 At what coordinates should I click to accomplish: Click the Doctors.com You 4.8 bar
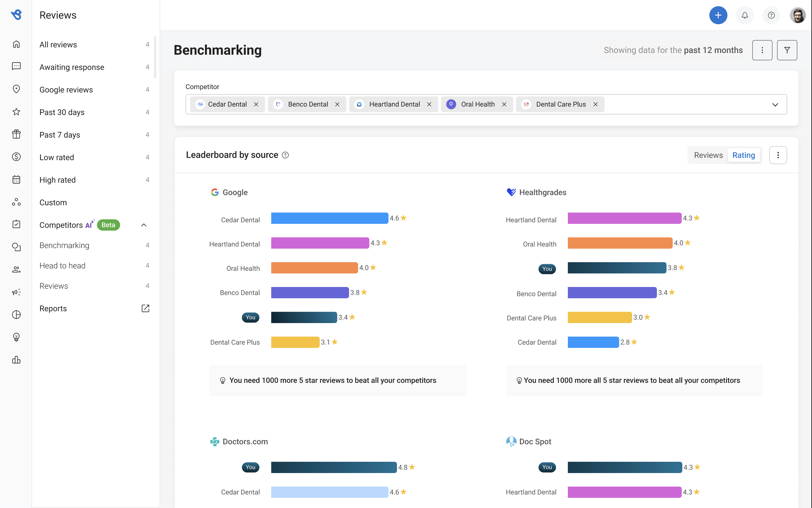(334, 467)
